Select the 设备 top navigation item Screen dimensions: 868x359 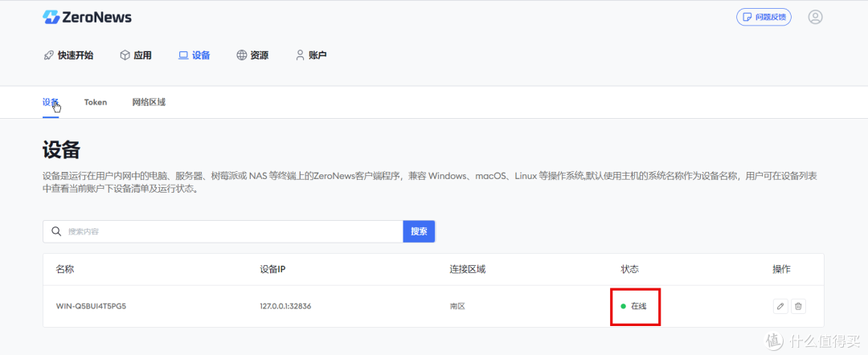point(194,55)
